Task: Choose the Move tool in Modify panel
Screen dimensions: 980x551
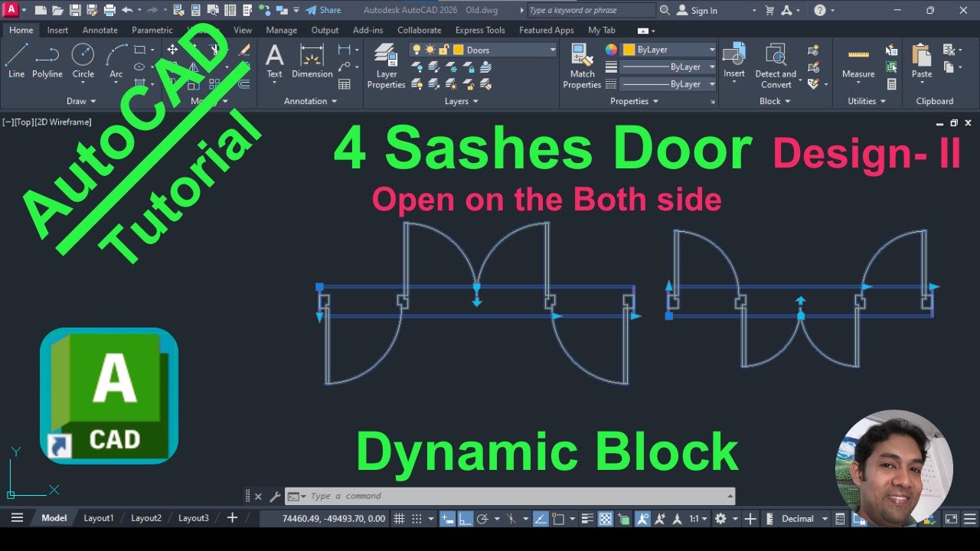Action: [172, 50]
